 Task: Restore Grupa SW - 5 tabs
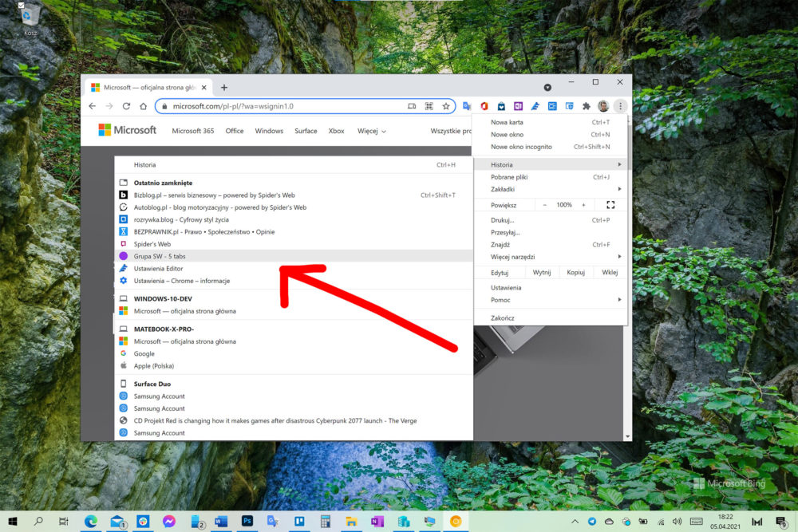click(294, 256)
